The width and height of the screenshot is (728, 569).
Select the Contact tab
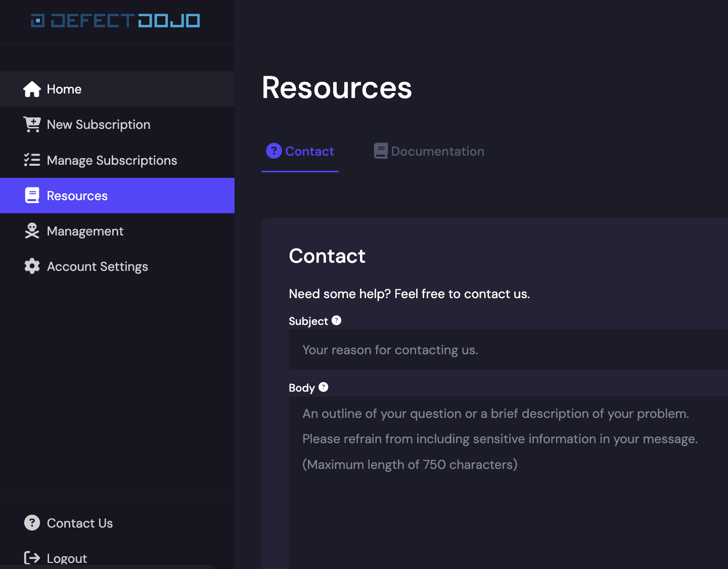tap(300, 151)
